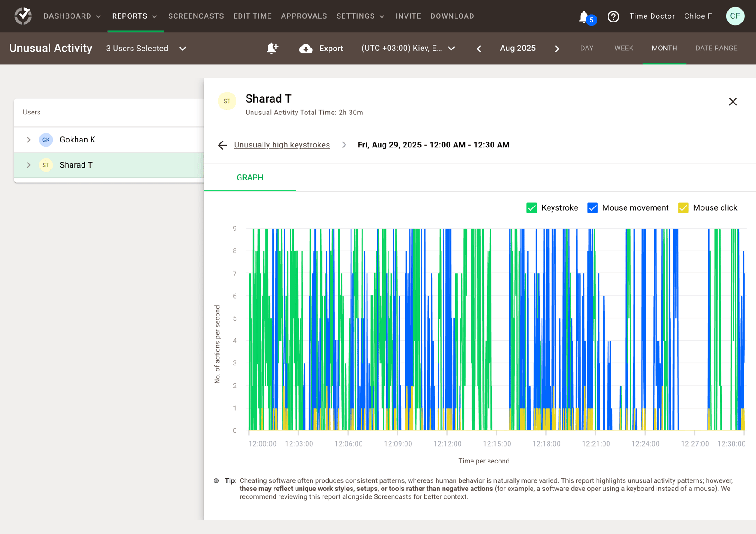Click the Tip info icon below the graph
The image size is (756, 534).
click(216, 480)
